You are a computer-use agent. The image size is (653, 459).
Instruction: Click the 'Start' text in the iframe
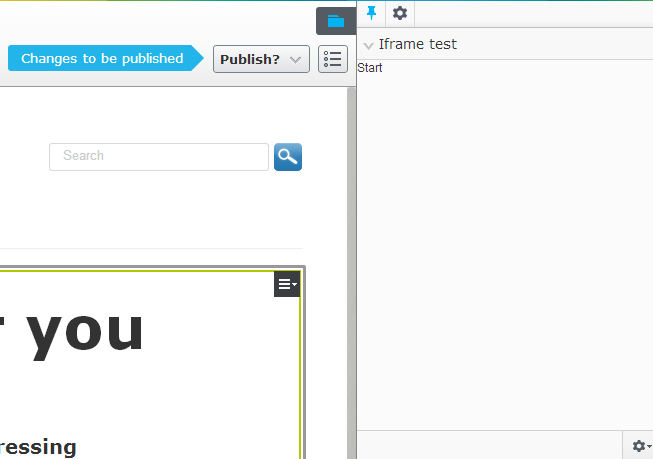click(370, 68)
